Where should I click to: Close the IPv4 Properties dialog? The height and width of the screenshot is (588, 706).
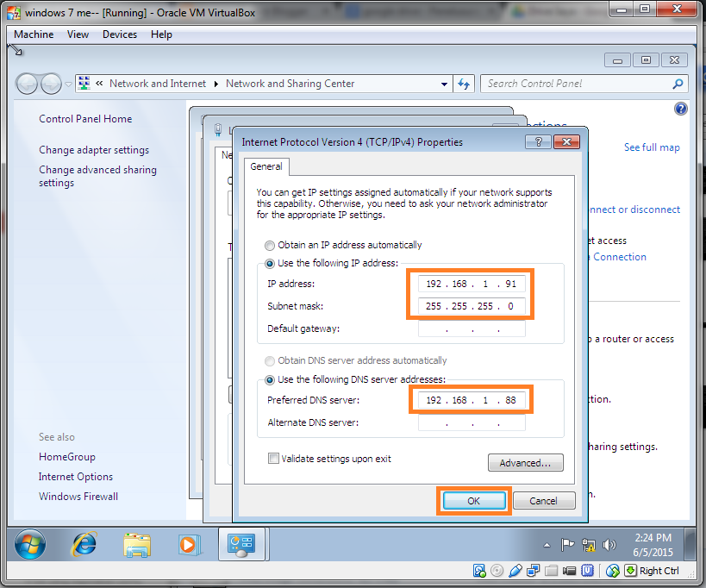pos(566,141)
